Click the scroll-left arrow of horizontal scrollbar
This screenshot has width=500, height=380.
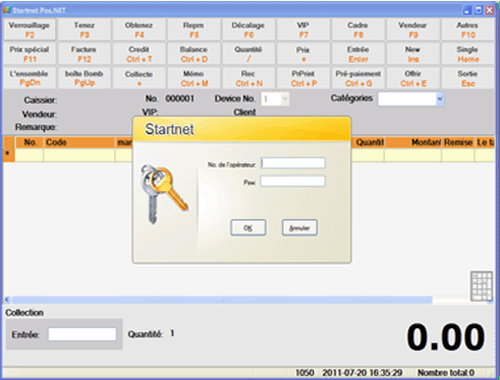[7, 300]
